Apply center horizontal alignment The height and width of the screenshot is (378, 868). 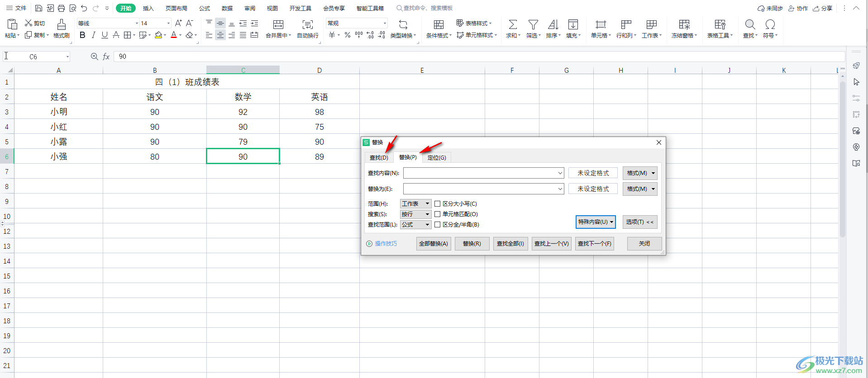pos(220,35)
